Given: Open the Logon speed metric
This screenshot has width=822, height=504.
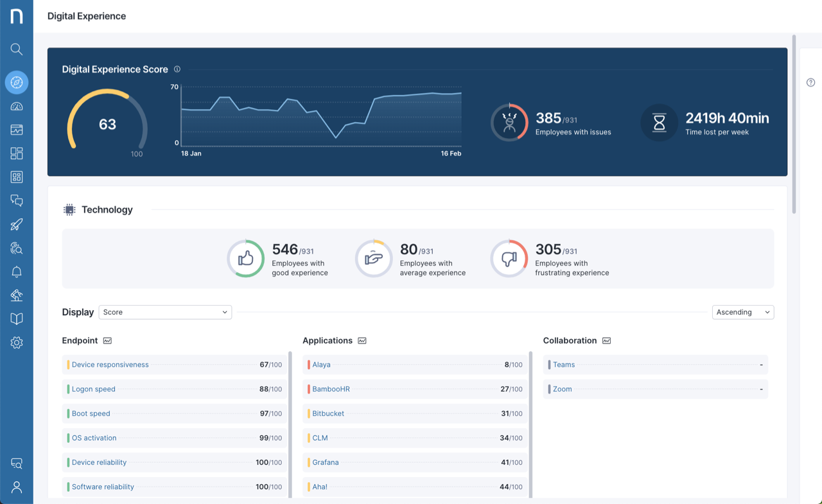Looking at the screenshot, I should (x=93, y=389).
